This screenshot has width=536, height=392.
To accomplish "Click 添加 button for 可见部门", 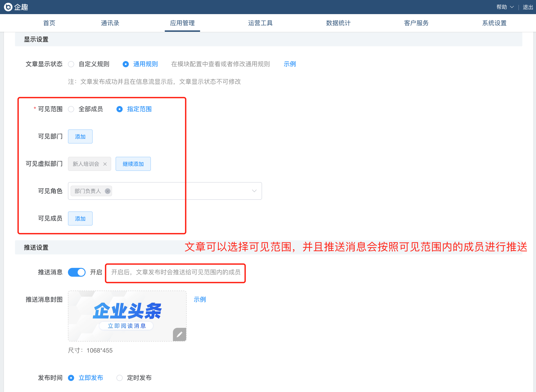I will coord(80,137).
